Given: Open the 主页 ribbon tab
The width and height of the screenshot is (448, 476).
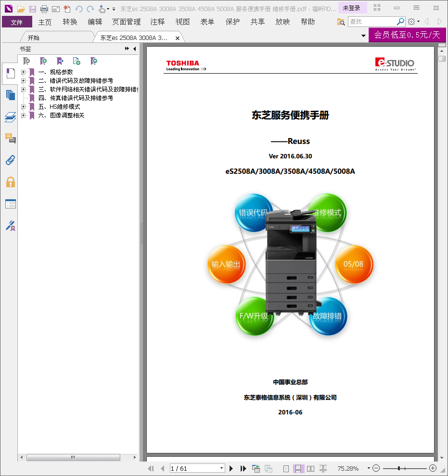Looking at the screenshot, I should point(45,22).
